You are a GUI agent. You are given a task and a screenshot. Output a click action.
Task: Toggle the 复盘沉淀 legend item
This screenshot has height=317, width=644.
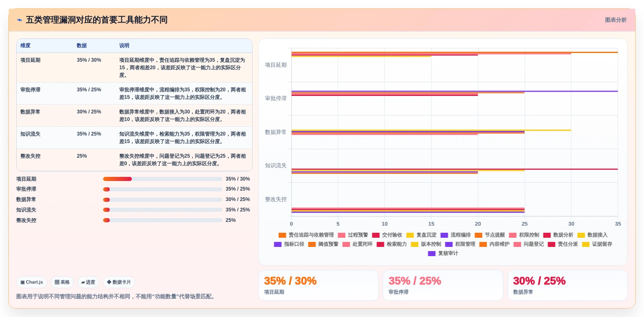click(x=421, y=235)
